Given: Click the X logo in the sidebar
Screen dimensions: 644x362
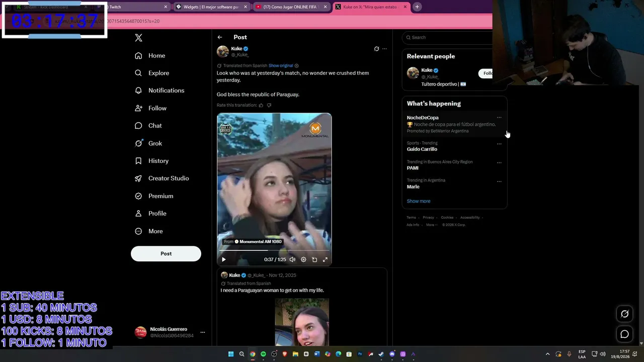Looking at the screenshot, I should click(x=139, y=38).
